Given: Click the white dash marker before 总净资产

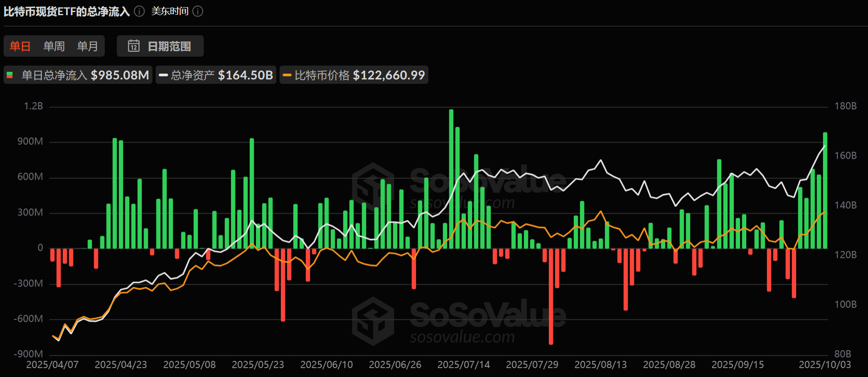Looking at the screenshot, I should [163, 75].
